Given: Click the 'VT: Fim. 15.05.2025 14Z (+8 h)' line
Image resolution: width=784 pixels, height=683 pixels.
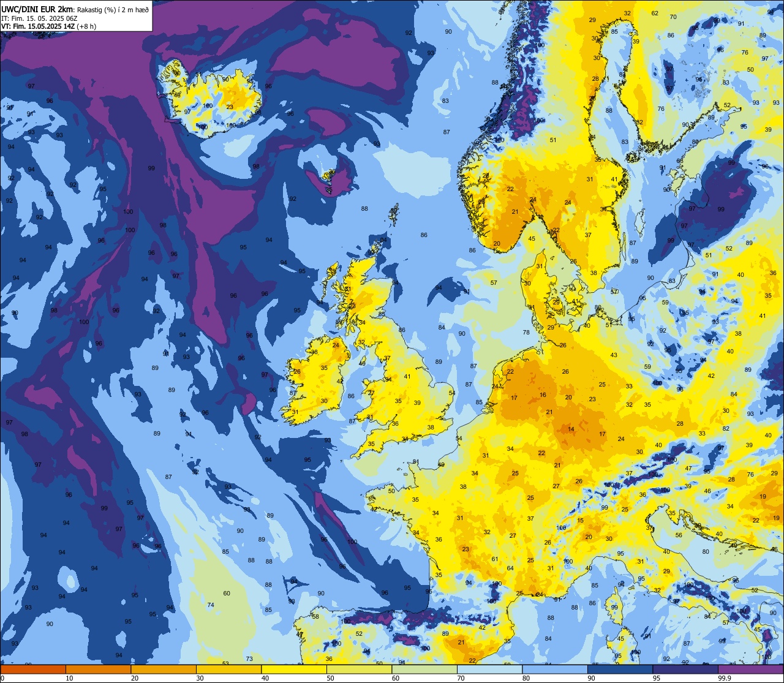Looking at the screenshot, I should [x=48, y=26].
